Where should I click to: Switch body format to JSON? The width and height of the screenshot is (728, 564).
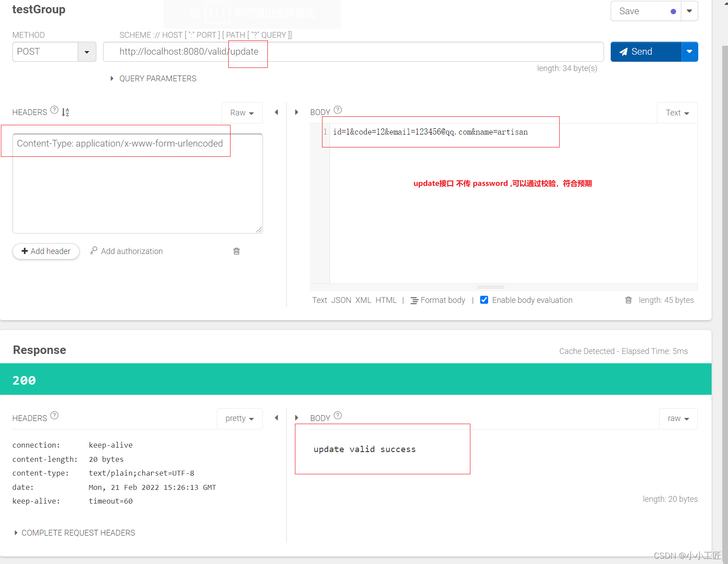(341, 300)
